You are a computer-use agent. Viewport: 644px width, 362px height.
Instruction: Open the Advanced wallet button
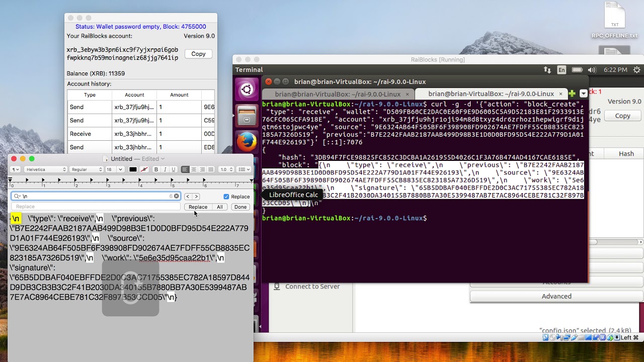[x=556, y=297]
